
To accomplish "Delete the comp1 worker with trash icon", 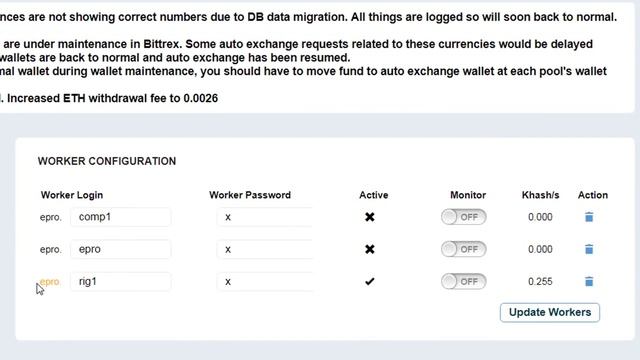I will coord(589,217).
